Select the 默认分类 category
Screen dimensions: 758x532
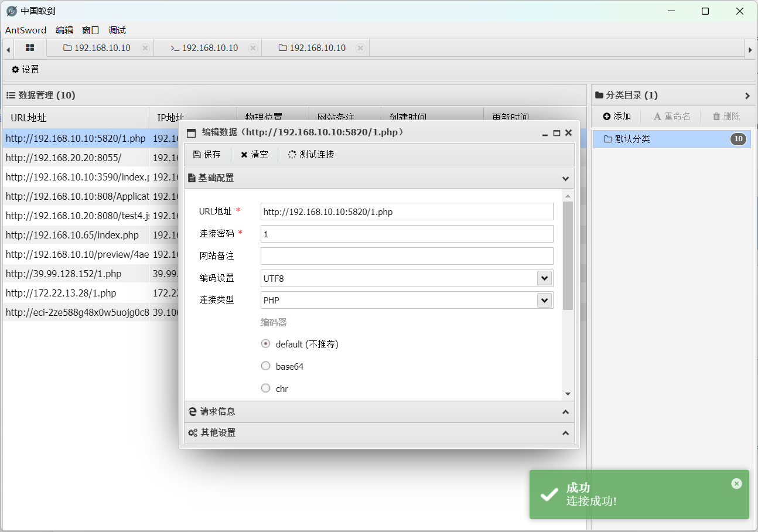point(671,139)
